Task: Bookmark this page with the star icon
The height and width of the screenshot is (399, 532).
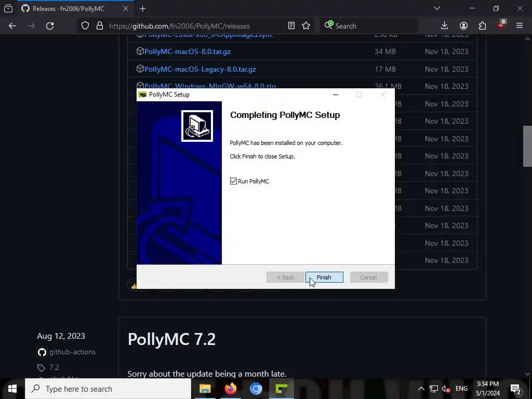Action: (x=306, y=26)
